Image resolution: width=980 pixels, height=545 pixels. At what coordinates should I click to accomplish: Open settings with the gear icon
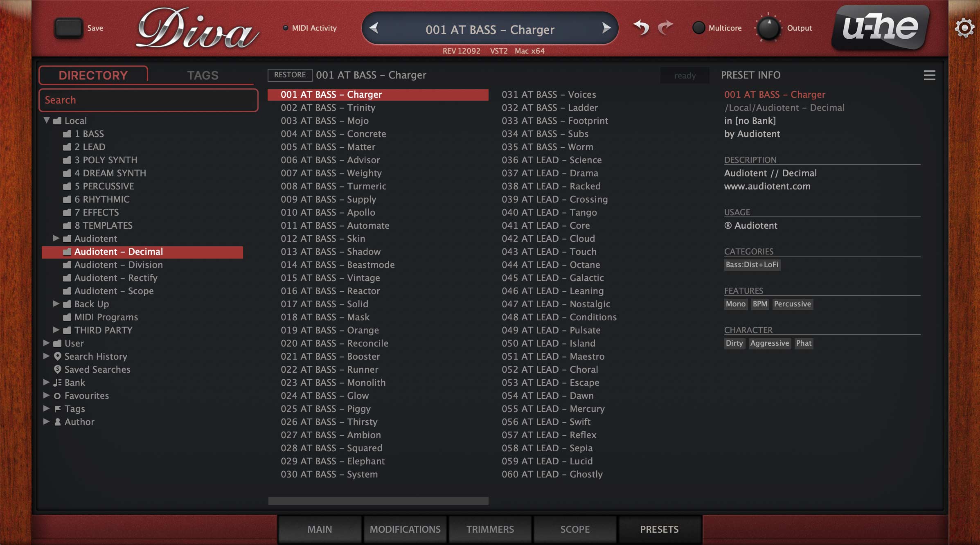tap(964, 28)
